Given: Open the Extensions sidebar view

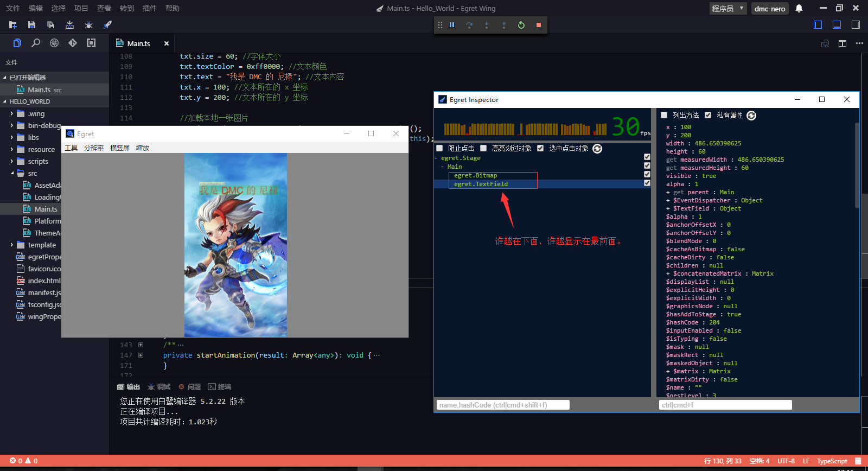Looking at the screenshot, I should pyautogui.click(x=91, y=43).
